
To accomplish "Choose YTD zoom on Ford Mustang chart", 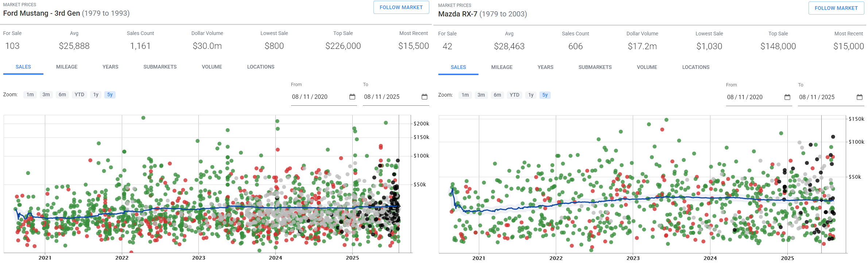I will (x=80, y=95).
